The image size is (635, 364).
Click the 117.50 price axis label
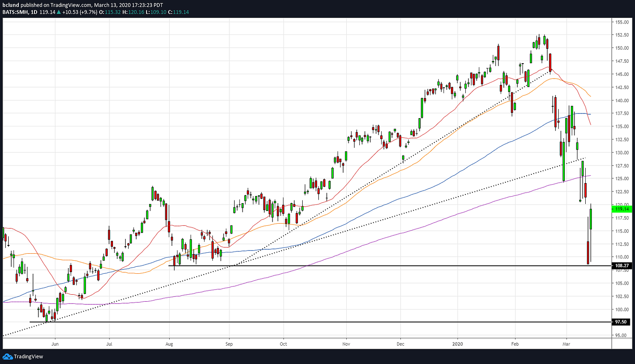[x=622, y=218]
